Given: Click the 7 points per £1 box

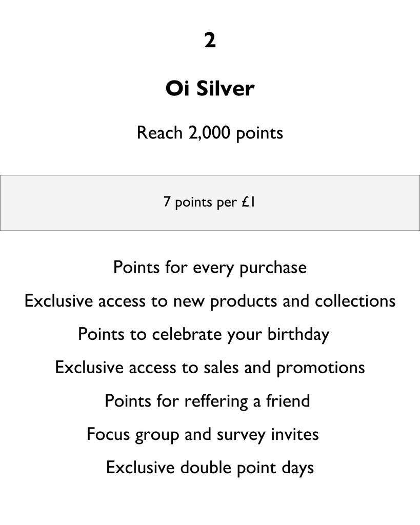Looking at the screenshot, I should [x=210, y=203].
